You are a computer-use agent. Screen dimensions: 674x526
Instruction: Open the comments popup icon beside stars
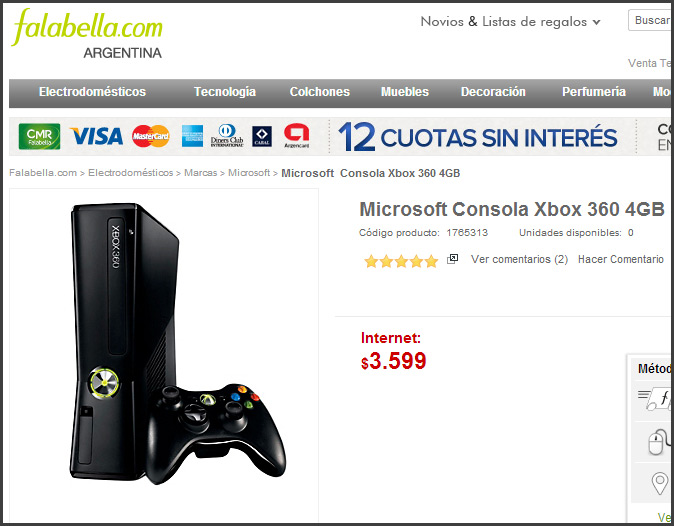453,259
